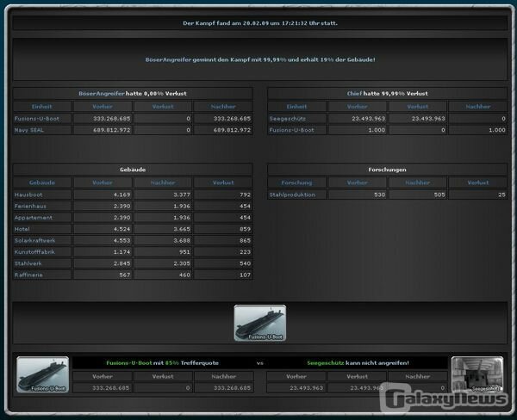This screenshot has width=517, height=420.
Task: Open BöserAngreifer profile in the victory message
Action: [168, 59]
